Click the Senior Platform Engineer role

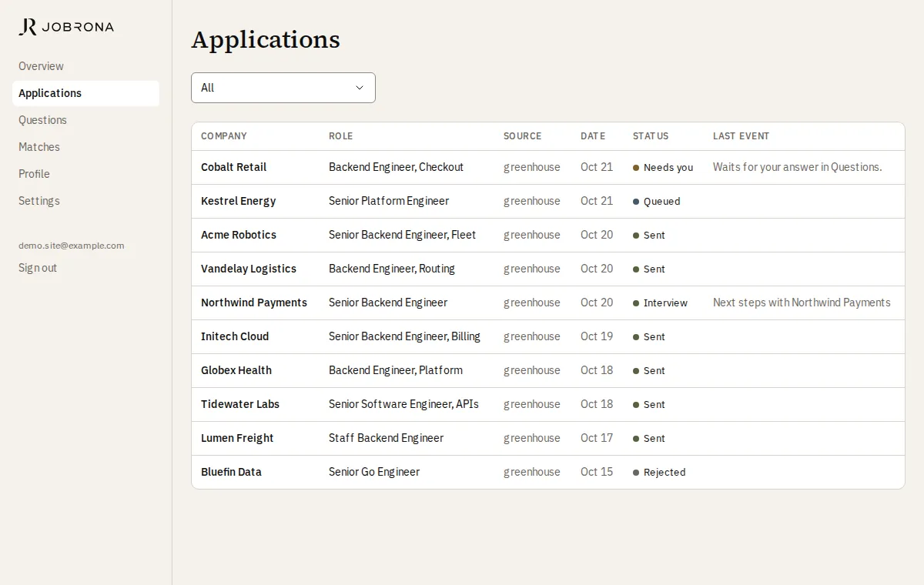point(389,201)
